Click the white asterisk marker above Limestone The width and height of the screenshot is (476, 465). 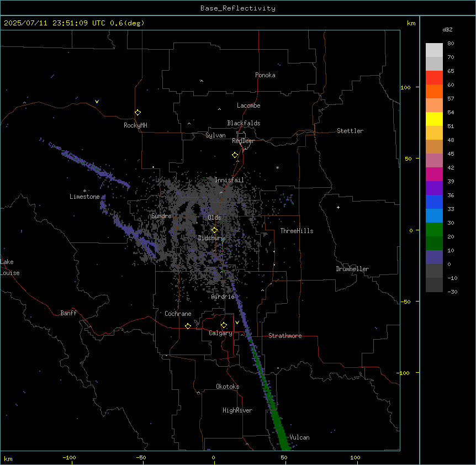coord(84,191)
